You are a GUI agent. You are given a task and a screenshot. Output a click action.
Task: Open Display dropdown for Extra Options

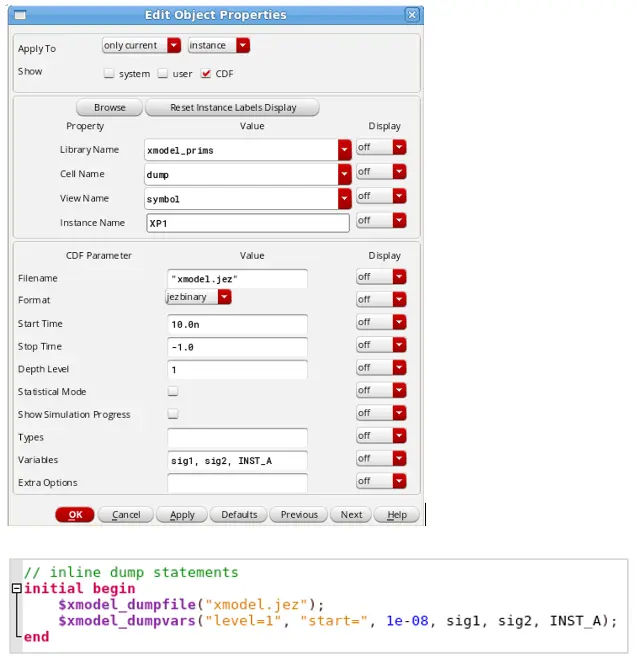[381, 481]
